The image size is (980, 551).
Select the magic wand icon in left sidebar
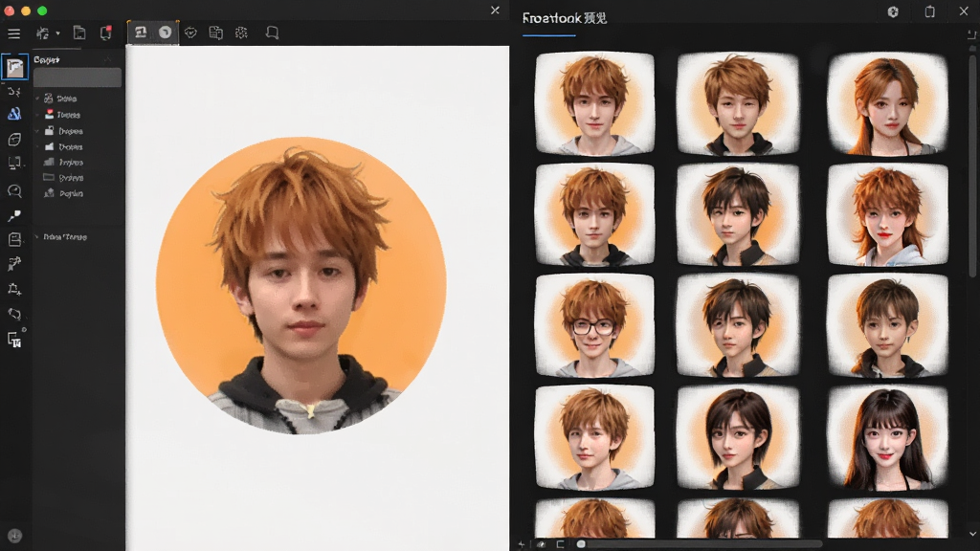pos(14,264)
